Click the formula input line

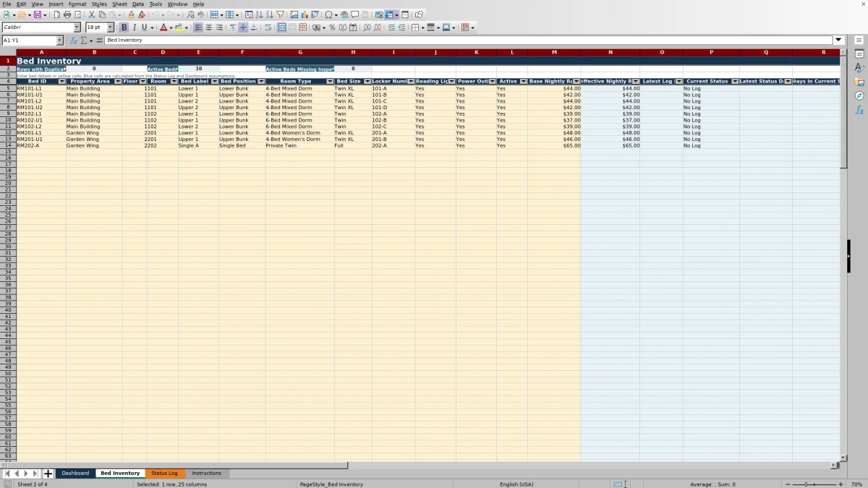pos(468,40)
